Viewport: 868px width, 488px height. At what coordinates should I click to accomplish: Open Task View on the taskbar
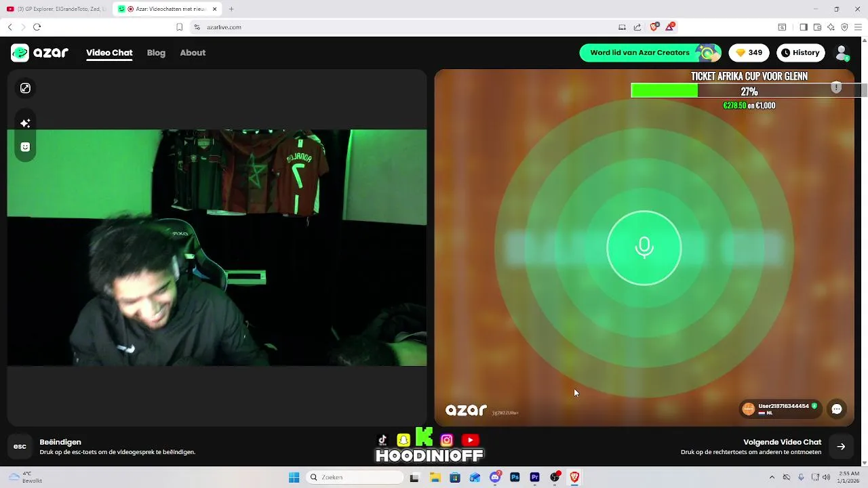414,477
